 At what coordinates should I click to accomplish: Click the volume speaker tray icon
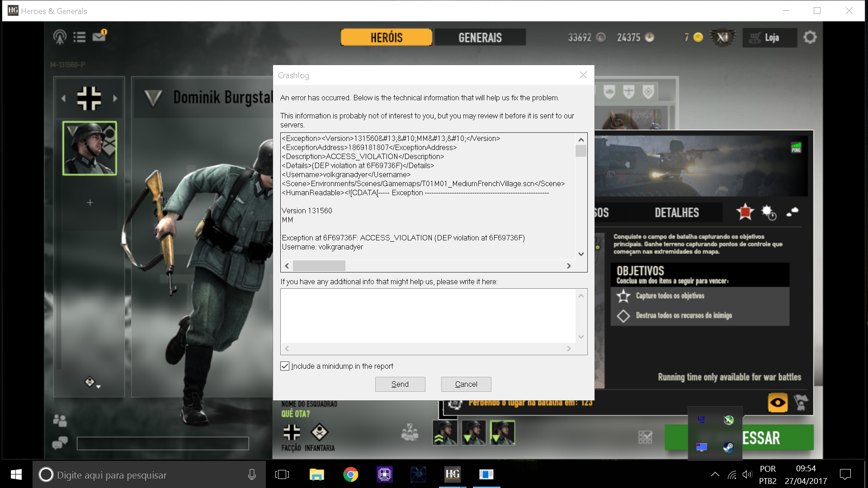(x=747, y=474)
